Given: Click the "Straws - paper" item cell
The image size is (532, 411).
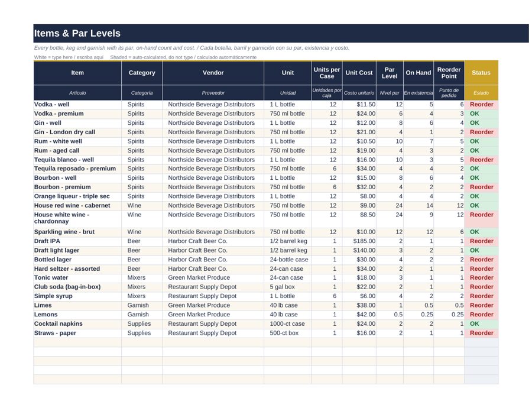Looking at the screenshot, I should click(77, 333).
